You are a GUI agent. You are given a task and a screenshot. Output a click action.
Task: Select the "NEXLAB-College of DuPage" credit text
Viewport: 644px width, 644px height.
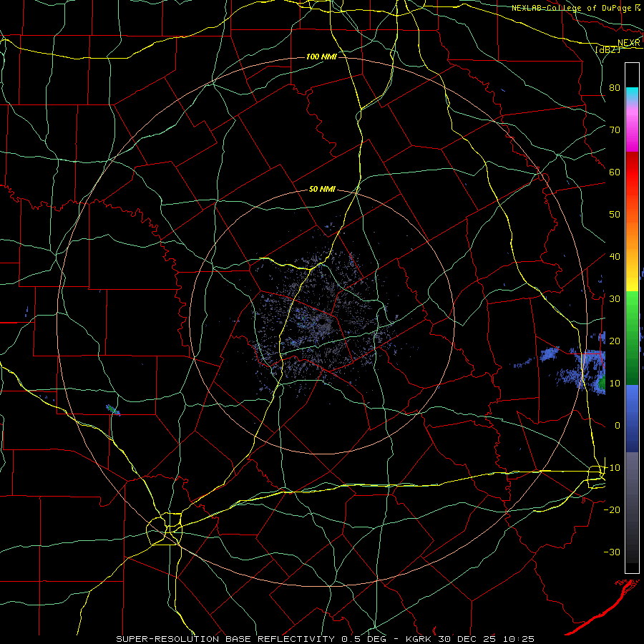coord(572,8)
